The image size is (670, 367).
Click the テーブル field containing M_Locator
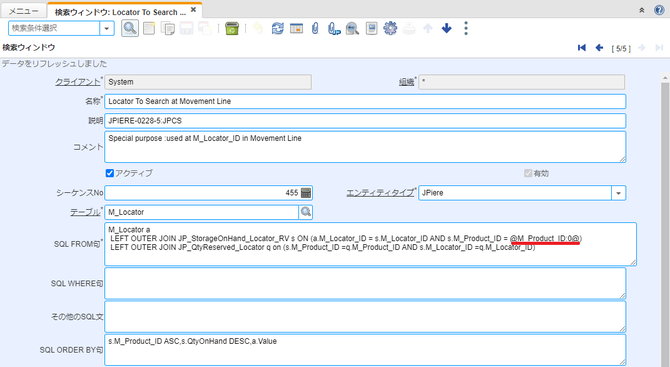[202, 212]
